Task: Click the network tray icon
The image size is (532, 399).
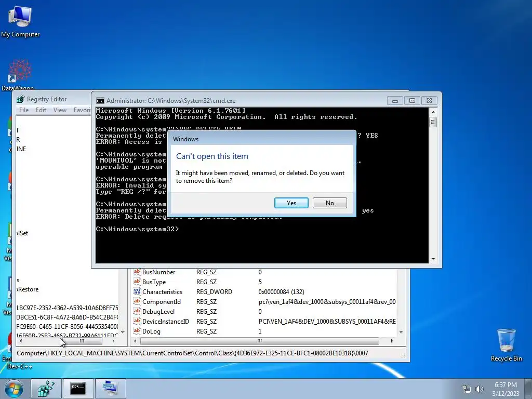Action: click(x=467, y=389)
